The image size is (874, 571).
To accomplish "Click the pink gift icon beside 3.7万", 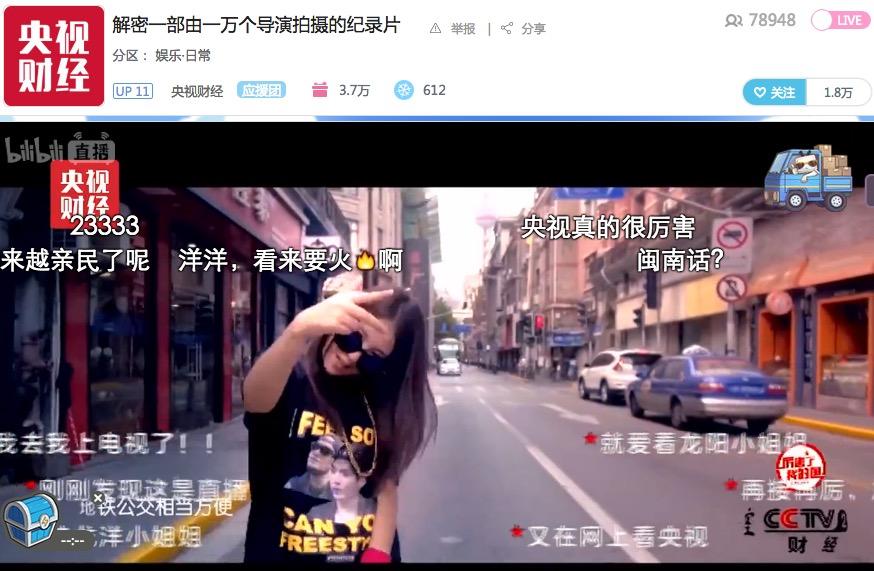I will [320, 90].
